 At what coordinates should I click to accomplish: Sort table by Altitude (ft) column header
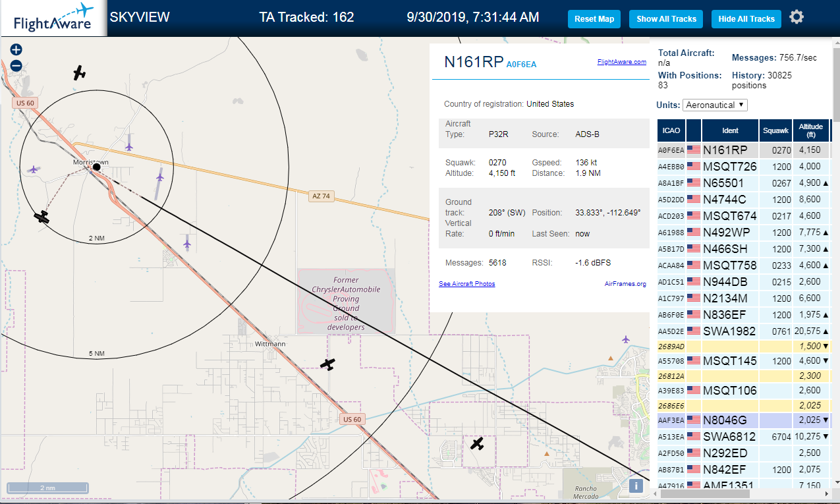[x=811, y=130]
